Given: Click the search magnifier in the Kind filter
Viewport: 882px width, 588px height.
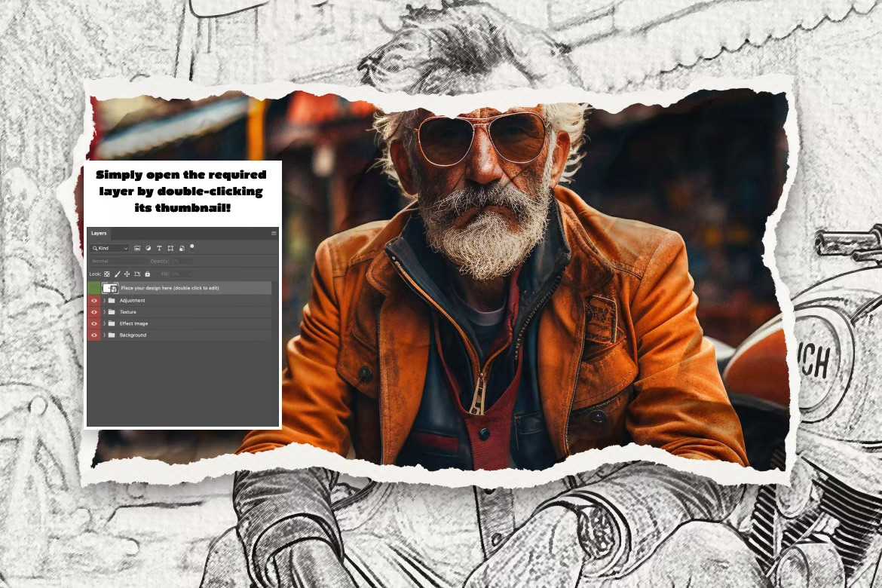Looking at the screenshot, I should pos(96,247).
